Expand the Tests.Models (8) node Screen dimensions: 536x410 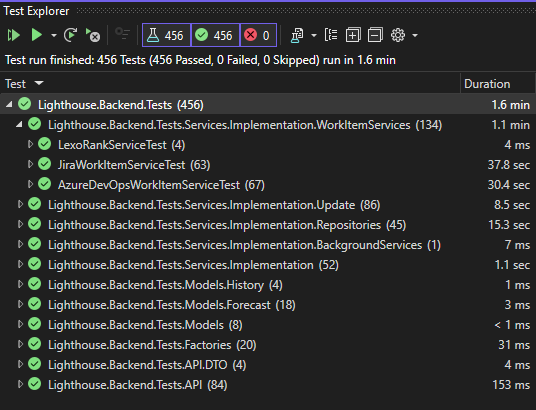(x=20, y=324)
